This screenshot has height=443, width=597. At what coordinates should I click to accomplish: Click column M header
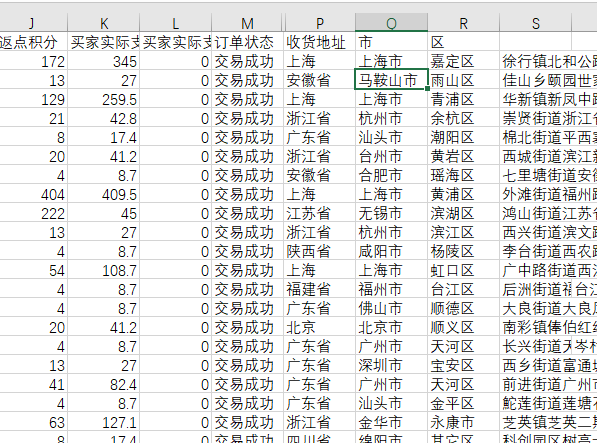pyautogui.click(x=247, y=23)
